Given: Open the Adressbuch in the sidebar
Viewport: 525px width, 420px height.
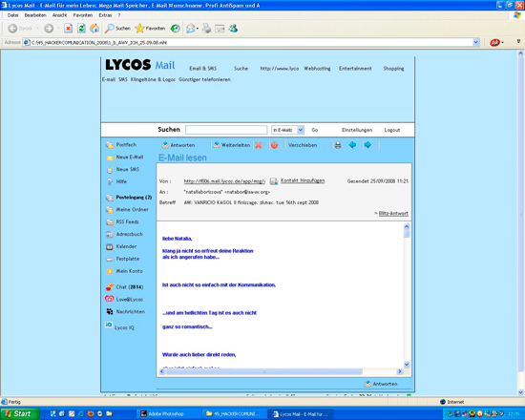Looking at the screenshot, I should click(124, 234).
